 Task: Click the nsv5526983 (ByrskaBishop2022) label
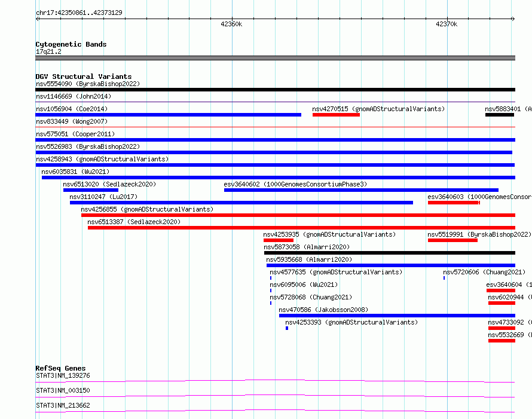click(88, 146)
